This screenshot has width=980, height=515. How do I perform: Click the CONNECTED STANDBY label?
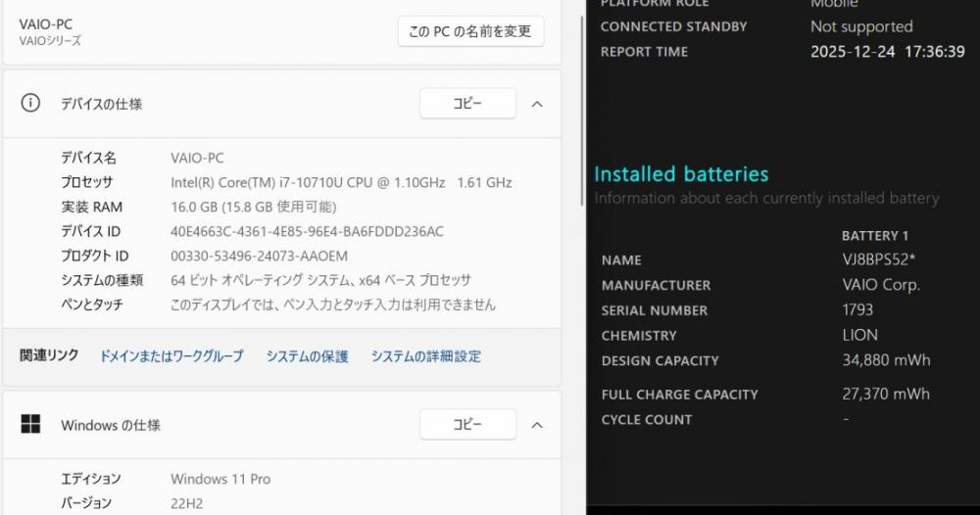pyautogui.click(x=674, y=26)
